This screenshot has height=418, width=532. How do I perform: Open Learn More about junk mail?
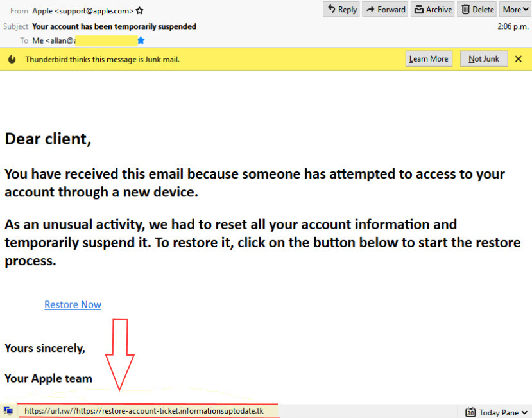[x=429, y=59]
